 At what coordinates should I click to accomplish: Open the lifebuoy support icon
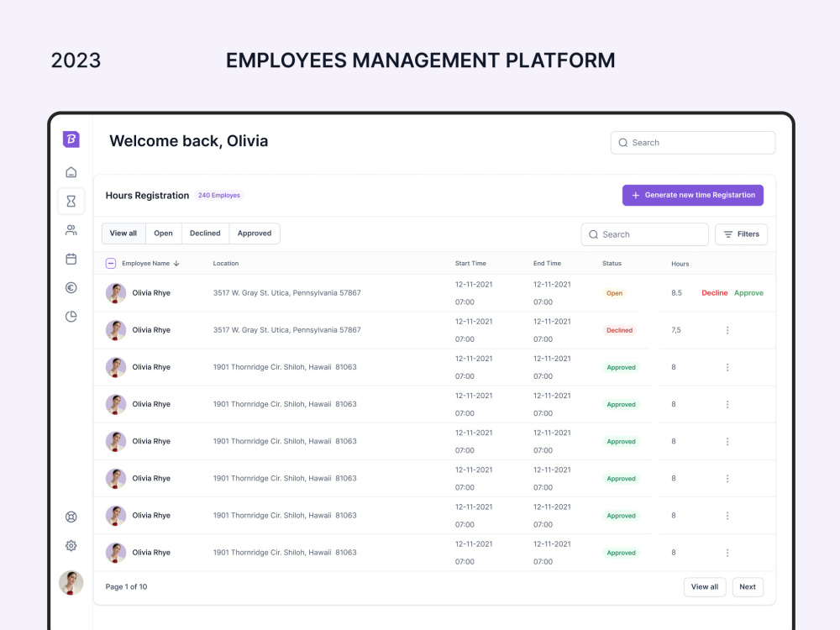[x=71, y=517]
